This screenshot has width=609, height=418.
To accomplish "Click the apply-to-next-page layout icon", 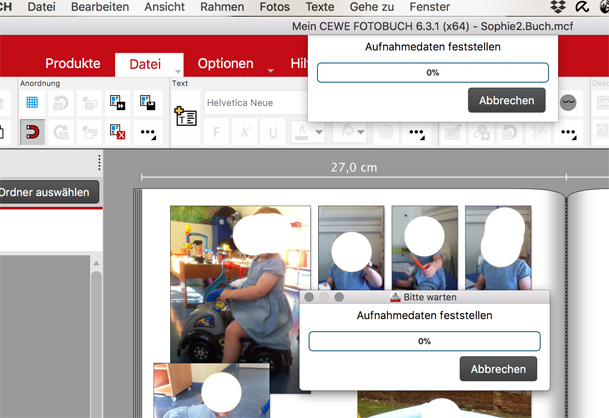I will (117, 103).
